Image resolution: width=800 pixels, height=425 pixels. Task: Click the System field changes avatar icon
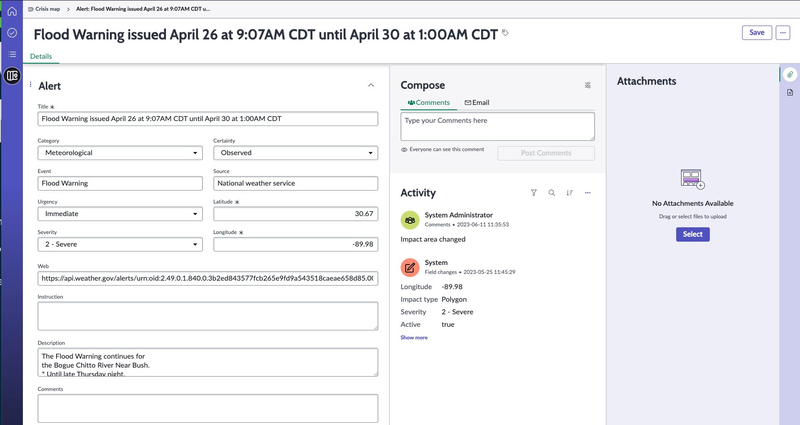pos(410,267)
